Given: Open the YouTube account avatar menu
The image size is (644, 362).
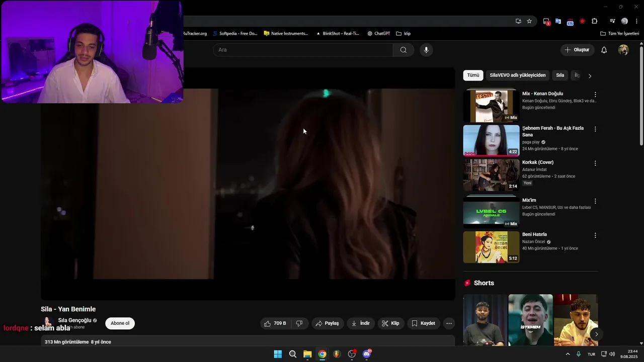Looking at the screenshot, I should click(623, 50).
